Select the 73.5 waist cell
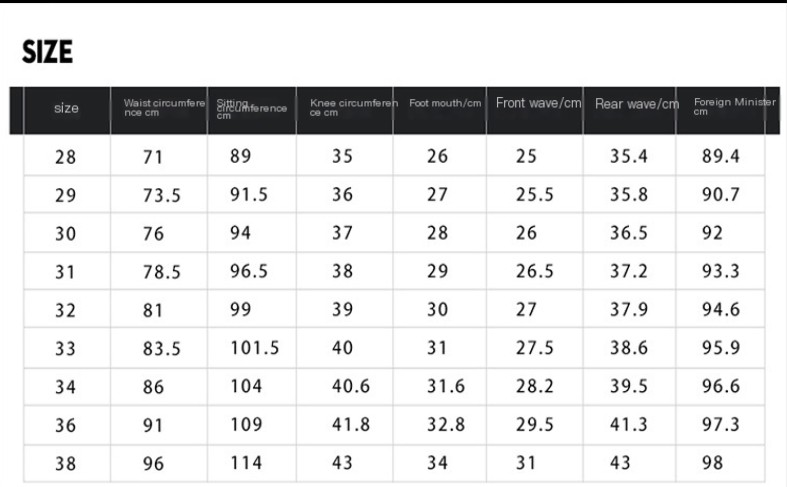Screen dimensions: 788x487 tap(161, 196)
